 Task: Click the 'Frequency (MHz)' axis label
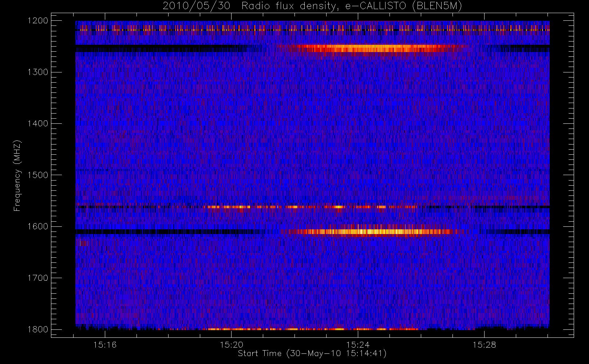point(17,175)
